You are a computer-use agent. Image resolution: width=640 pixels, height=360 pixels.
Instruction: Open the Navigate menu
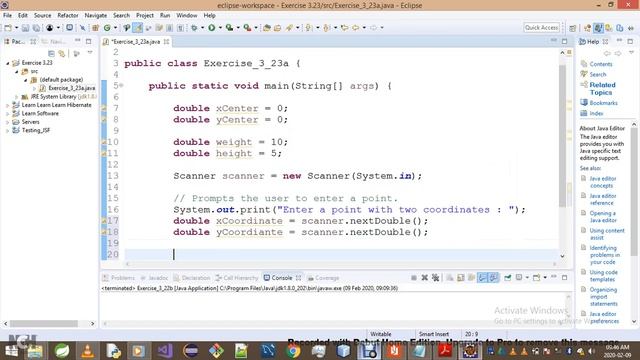coord(96,15)
